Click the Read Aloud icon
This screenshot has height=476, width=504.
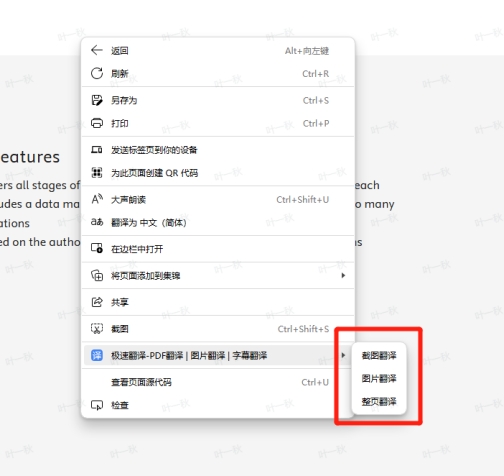click(x=97, y=199)
